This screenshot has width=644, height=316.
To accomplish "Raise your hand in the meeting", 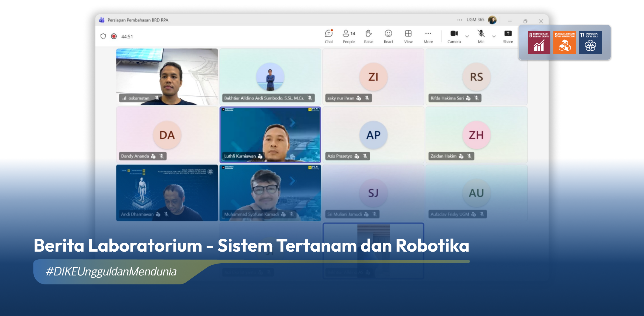I will (x=369, y=37).
